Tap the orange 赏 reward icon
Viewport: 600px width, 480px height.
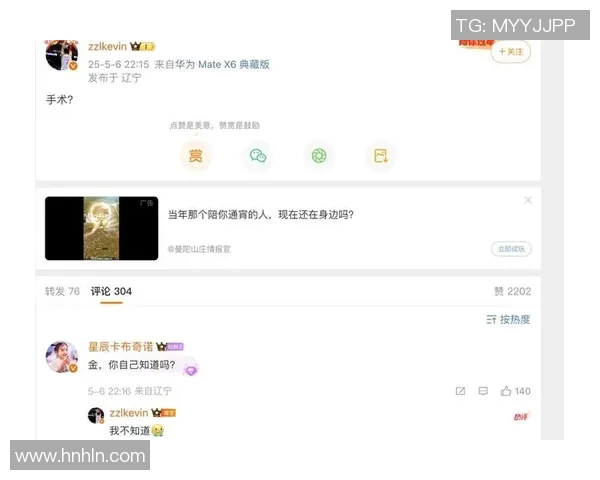point(196,156)
